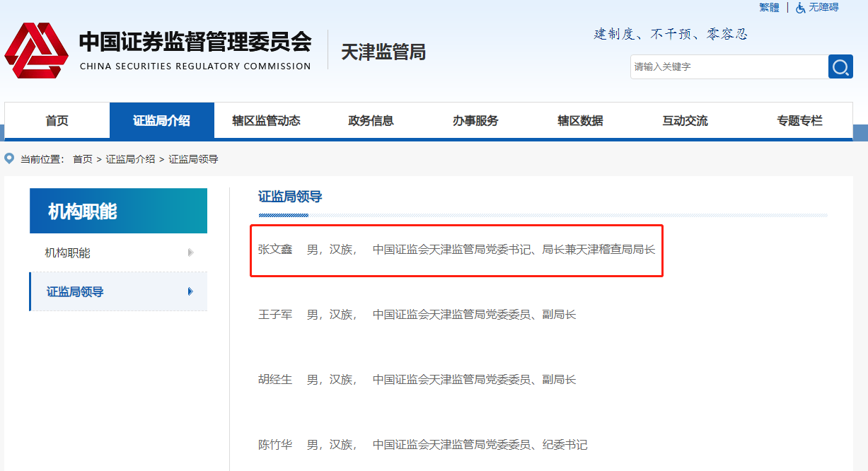Screen dimensions: 868x471
Task: Click the name 胡经生
Action: [x=275, y=379]
